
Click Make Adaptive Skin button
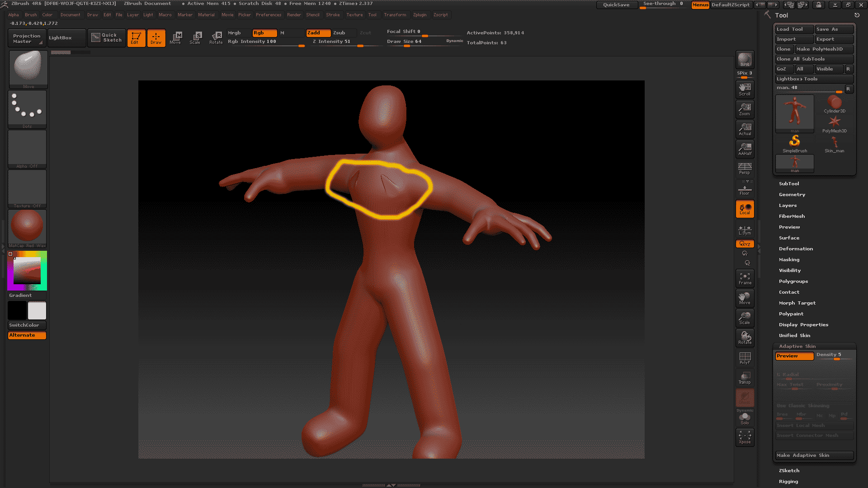tap(814, 455)
